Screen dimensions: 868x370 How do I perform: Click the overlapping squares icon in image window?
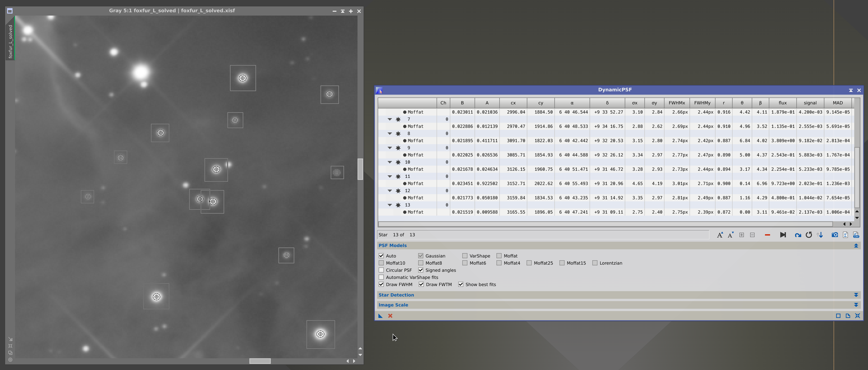[x=10, y=353]
